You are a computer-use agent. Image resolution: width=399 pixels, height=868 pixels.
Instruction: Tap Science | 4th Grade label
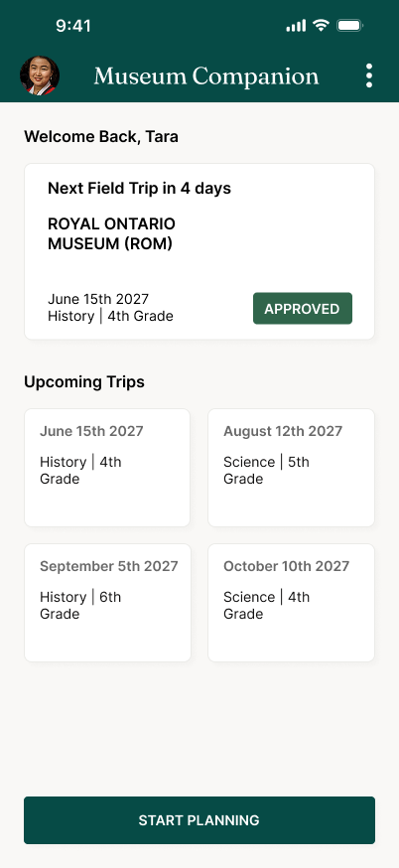coord(266,605)
